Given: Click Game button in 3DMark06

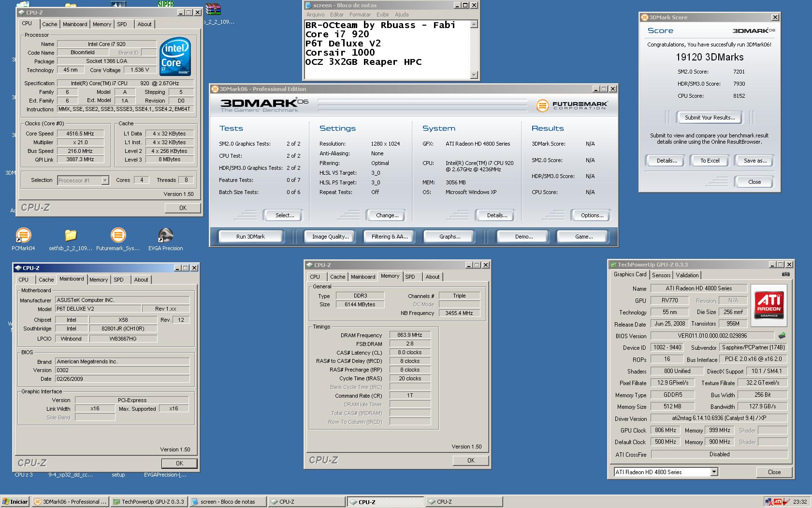Looking at the screenshot, I should click(x=583, y=237).
